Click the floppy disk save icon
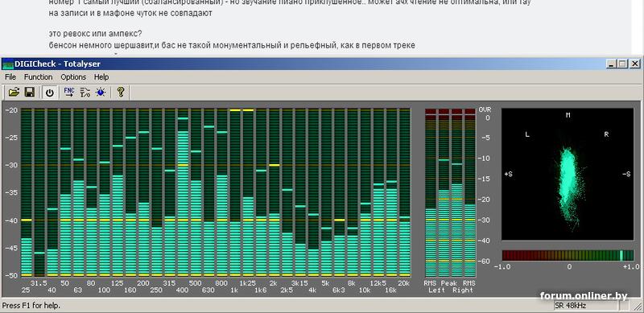This screenshot has height=313, width=644. tap(29, 92)
